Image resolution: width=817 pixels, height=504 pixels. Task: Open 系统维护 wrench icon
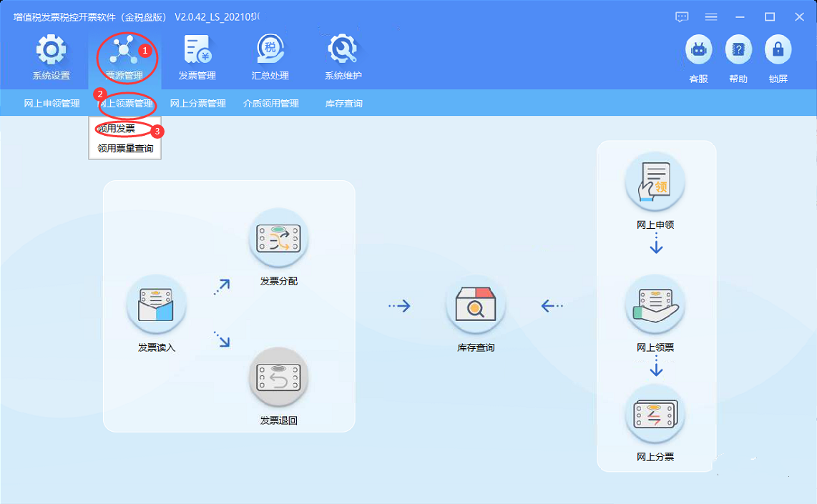tap(343, 49)
